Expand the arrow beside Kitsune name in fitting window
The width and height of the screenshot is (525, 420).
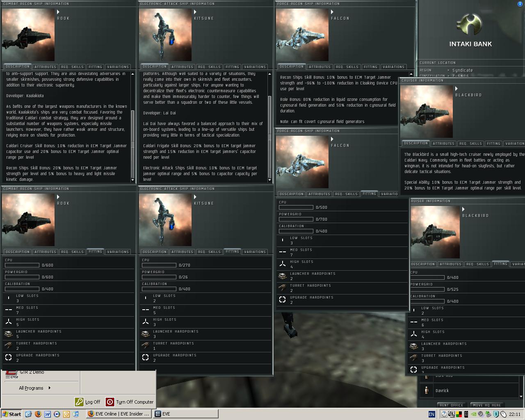(195, 197)
